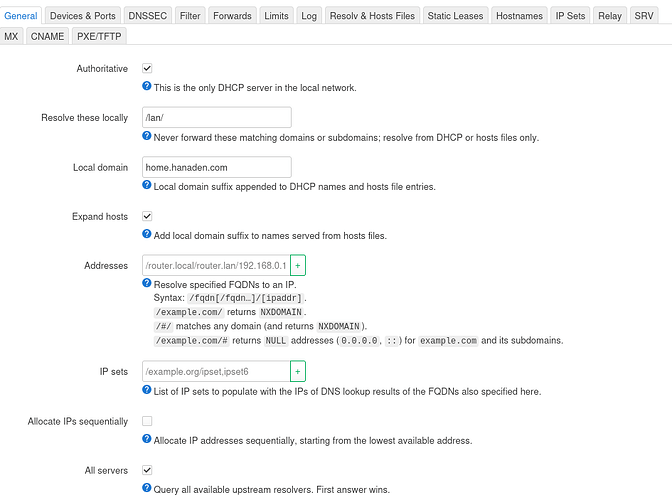The height and width of the screenshot is (500, 672).
Task: Focus the Addresses input field
Action: pos(215,265)
